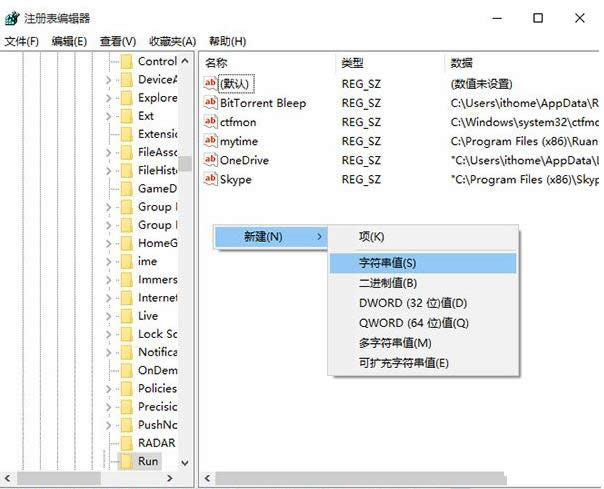Open the 收藏夹(A) menu
Viewport: 604px width, 489px height.
point(173,41)
